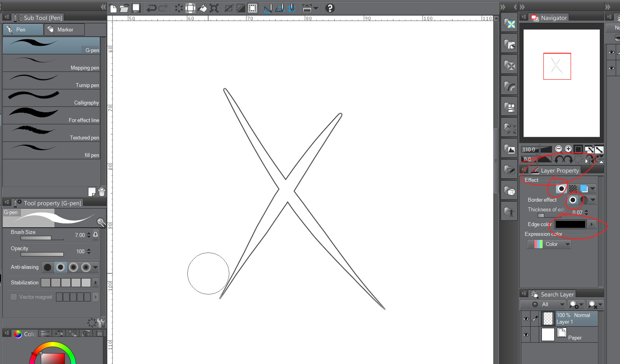Undo the last action
Image resolution: width=620 pixels, height=364 pixels.
click(x=152, y=8)
